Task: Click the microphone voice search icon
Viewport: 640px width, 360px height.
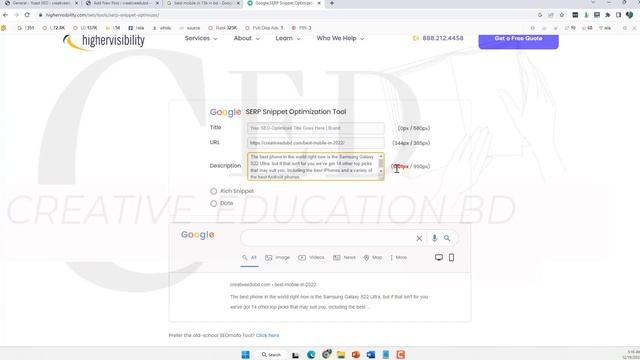Action: 434,238
